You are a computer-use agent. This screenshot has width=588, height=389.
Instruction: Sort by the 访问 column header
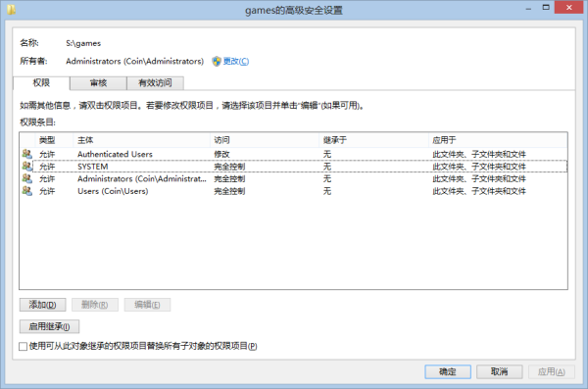265,140
